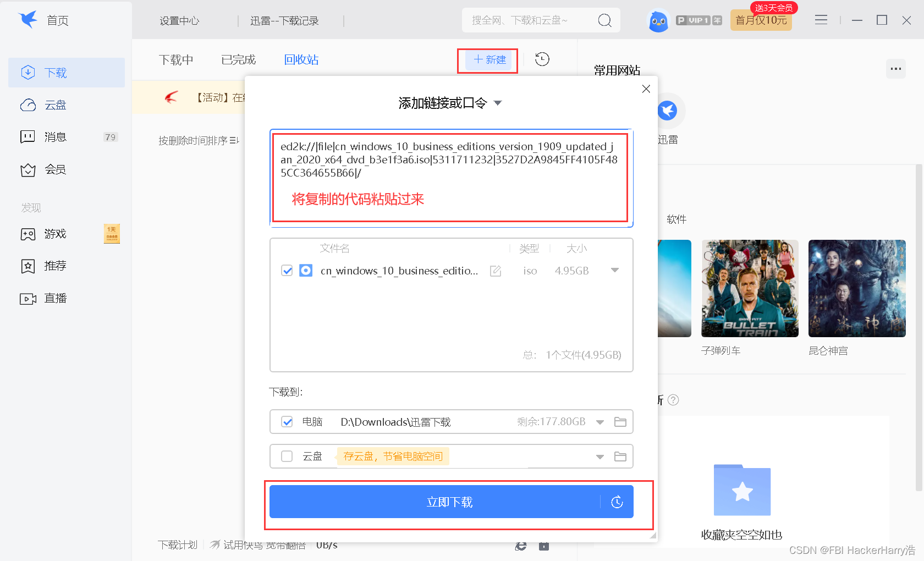
Task: Click the message count badge 79
Action: 111,137
